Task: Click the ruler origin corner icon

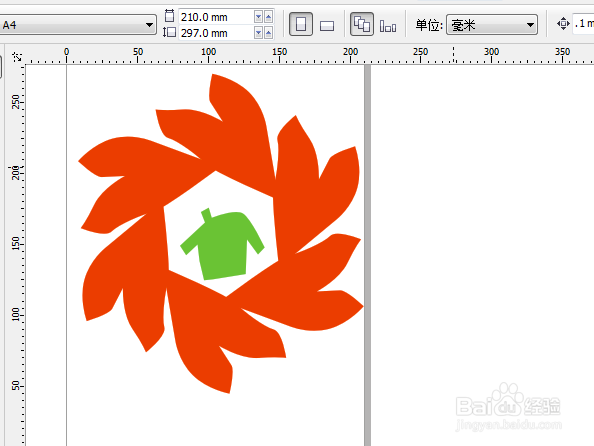Action: (17, 57)
